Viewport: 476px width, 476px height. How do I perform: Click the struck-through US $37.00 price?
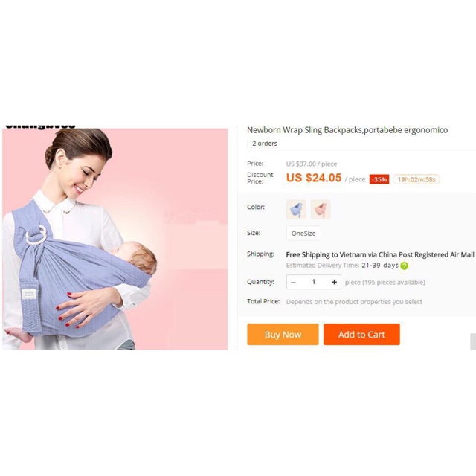coord(312,164)
